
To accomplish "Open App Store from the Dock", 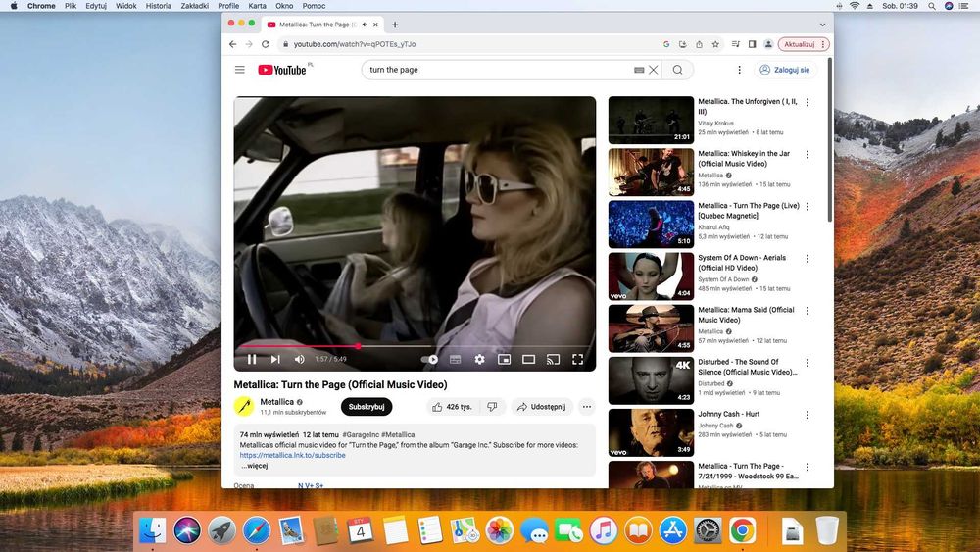I will click(x=672, y=530).
